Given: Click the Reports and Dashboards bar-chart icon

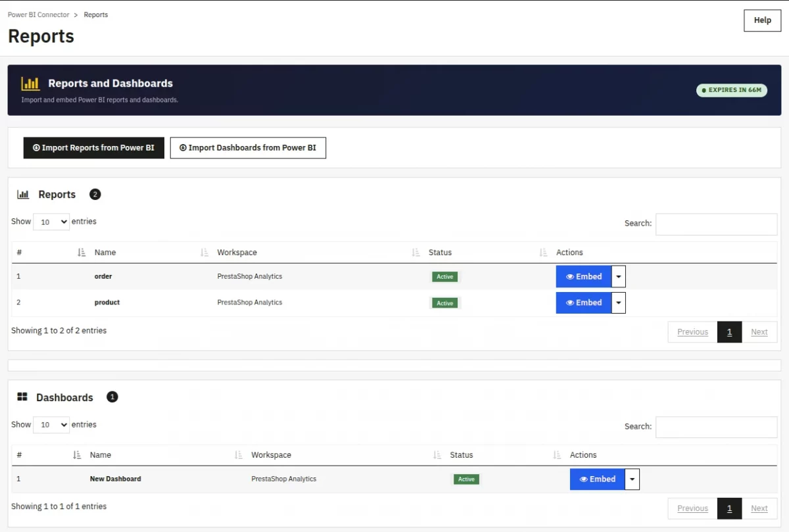Looking at the screenshot, I should tap(30, 84).
